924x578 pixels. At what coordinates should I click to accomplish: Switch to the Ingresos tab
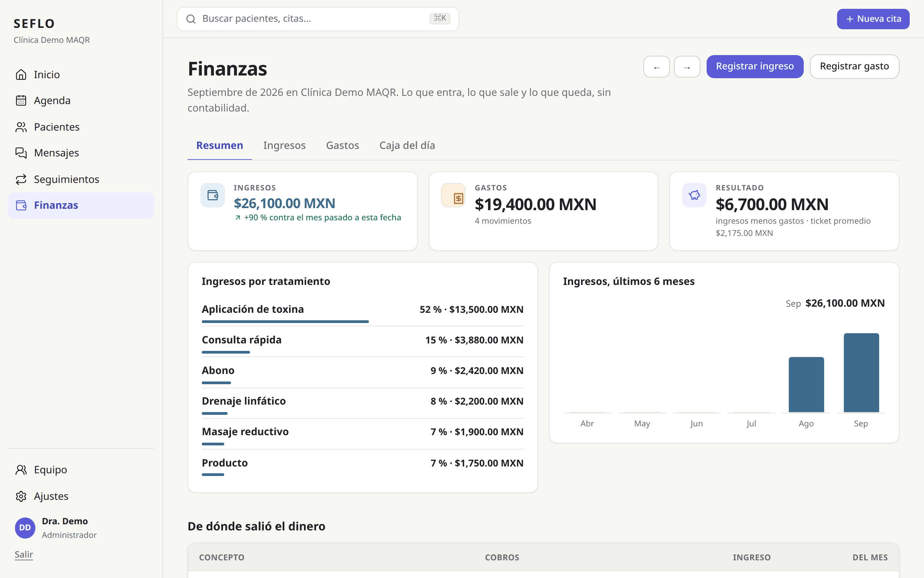click(x=284, y=146)
